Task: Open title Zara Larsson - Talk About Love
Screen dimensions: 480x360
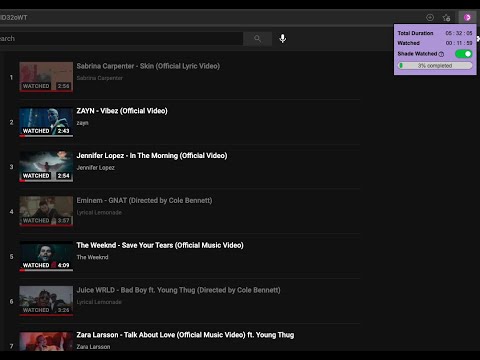Action: tap(185, 335)
